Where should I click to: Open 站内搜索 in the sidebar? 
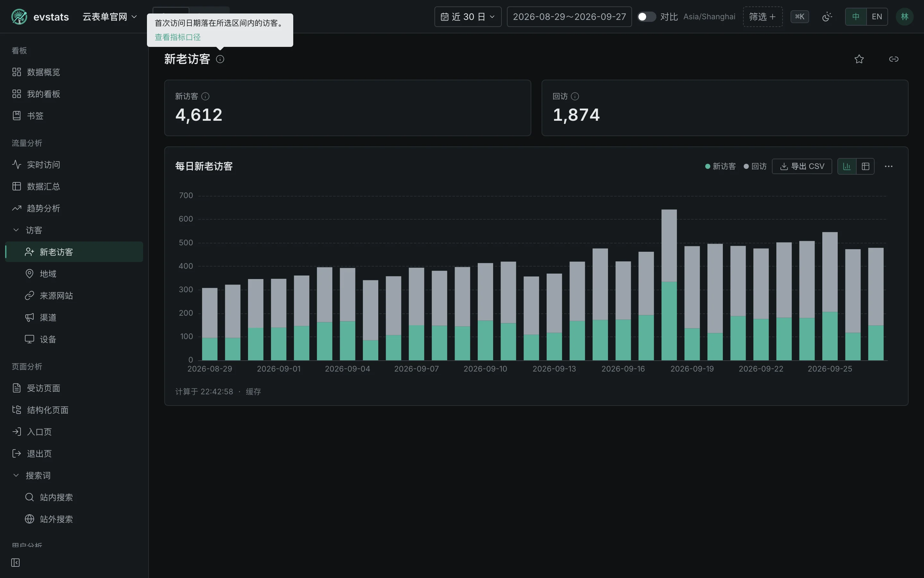point(74,497)
